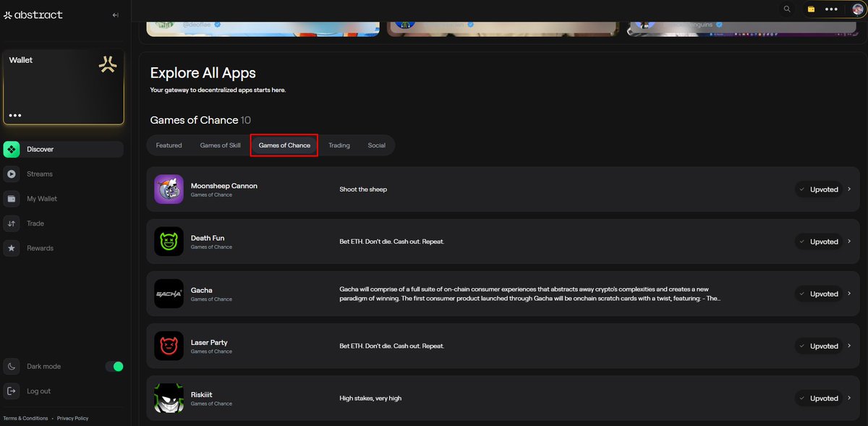Image resolution: width=868 pixels, height=426 pixels.
Task: Open Rewards in the sidebar
Action: tap(63, 248)
